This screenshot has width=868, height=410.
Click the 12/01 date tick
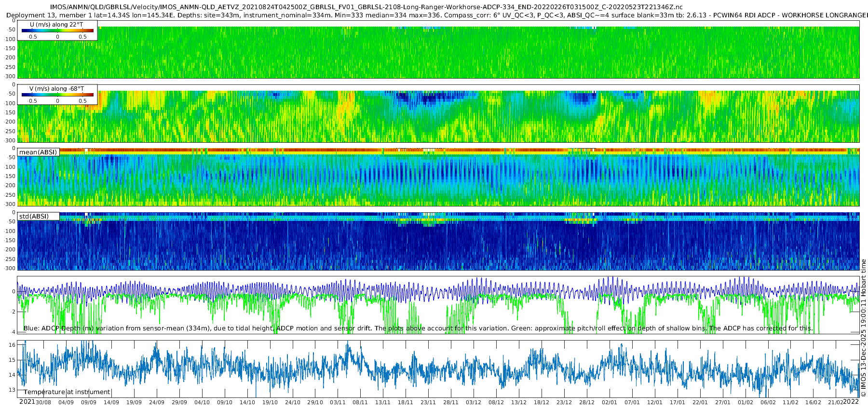(x=655, y=402)
